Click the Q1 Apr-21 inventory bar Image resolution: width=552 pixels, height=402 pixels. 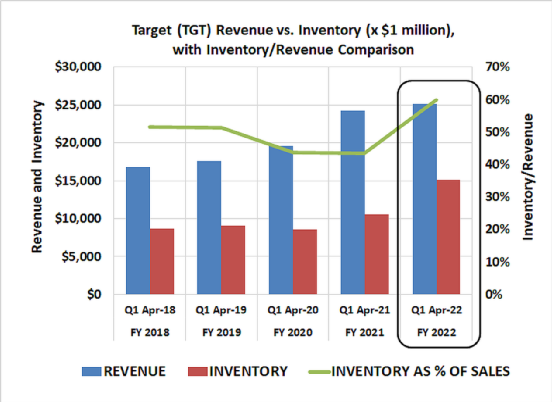click(377, 254)
